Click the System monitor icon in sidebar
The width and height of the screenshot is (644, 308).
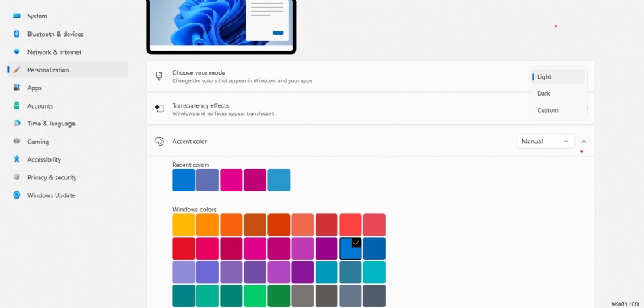pyautogui.click(x=16, y=16)
